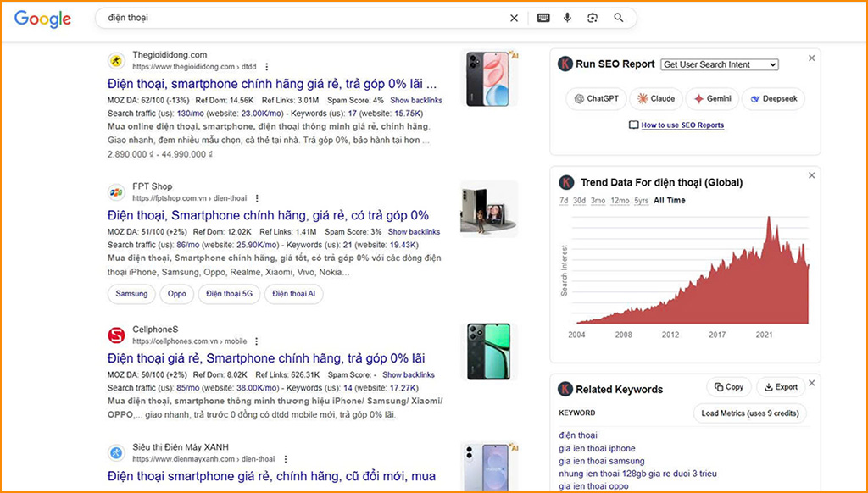Click FPT Shop website traffic 25.90K/mo value
The image size is (868, 493).
click(x=259, y=245)
